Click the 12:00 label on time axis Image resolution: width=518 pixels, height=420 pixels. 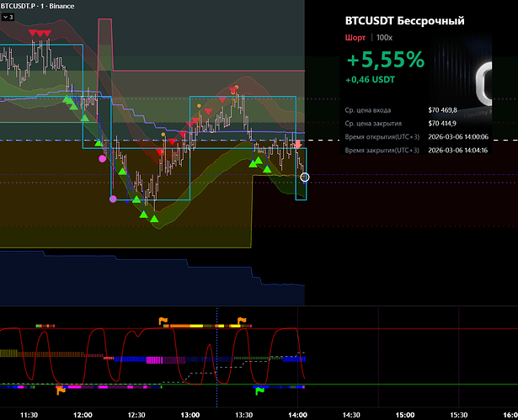click(x=83, y=414)
